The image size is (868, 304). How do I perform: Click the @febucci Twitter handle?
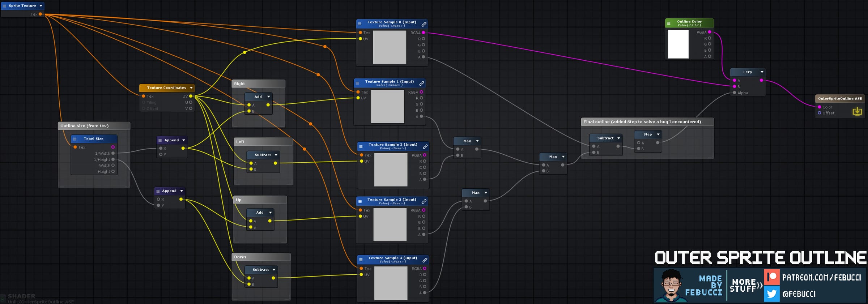click(x=799, y=294)
